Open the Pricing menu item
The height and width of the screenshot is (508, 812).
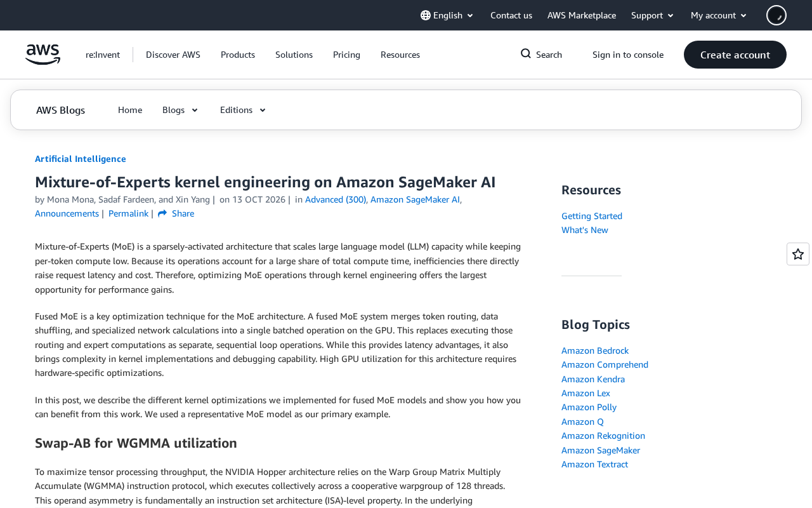[346, 55]
